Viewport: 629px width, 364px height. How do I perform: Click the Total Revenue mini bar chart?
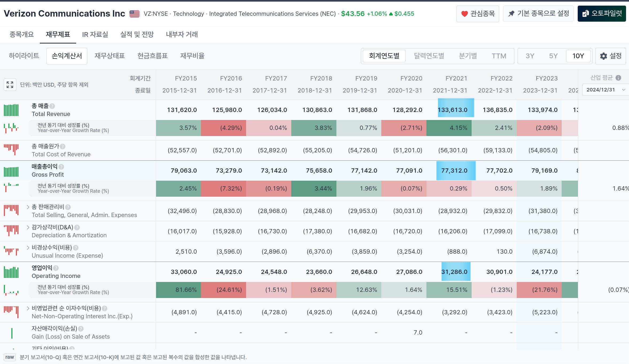click(x=11, y=110)
